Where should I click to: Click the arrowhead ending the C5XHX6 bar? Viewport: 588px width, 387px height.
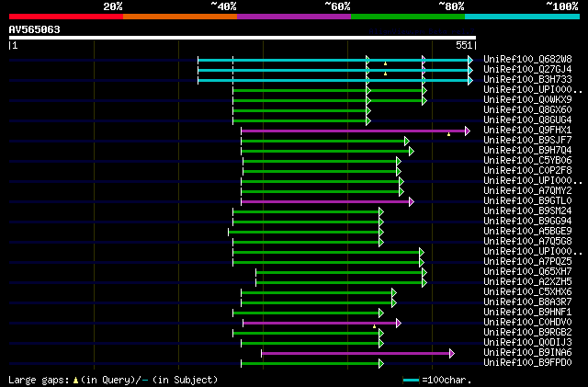pos(394,293)
